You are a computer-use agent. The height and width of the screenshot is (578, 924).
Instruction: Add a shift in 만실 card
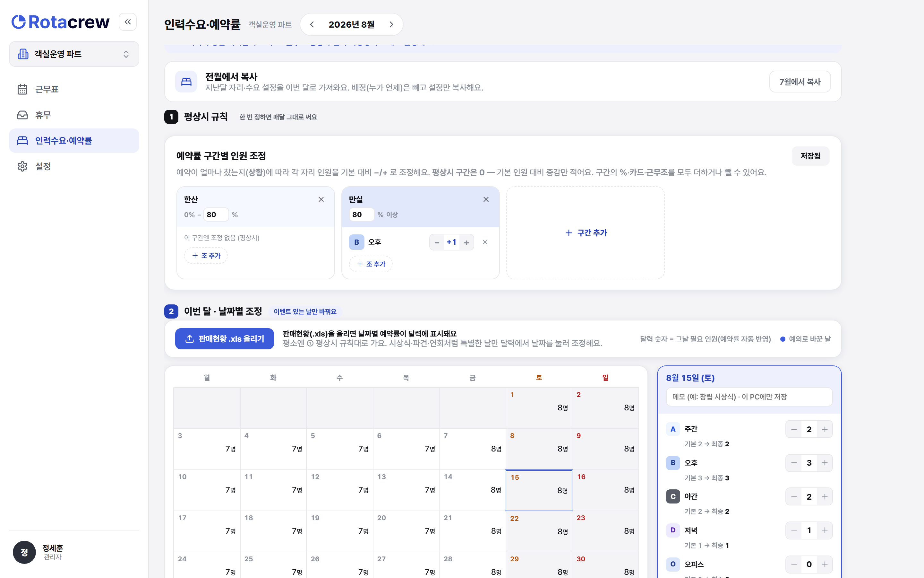[371, 264]
